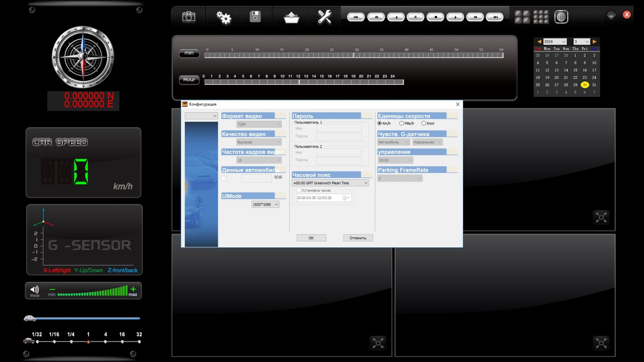Select day 15 in the calendar
Viewport: 644px width, 362px height.
(575, 70)
